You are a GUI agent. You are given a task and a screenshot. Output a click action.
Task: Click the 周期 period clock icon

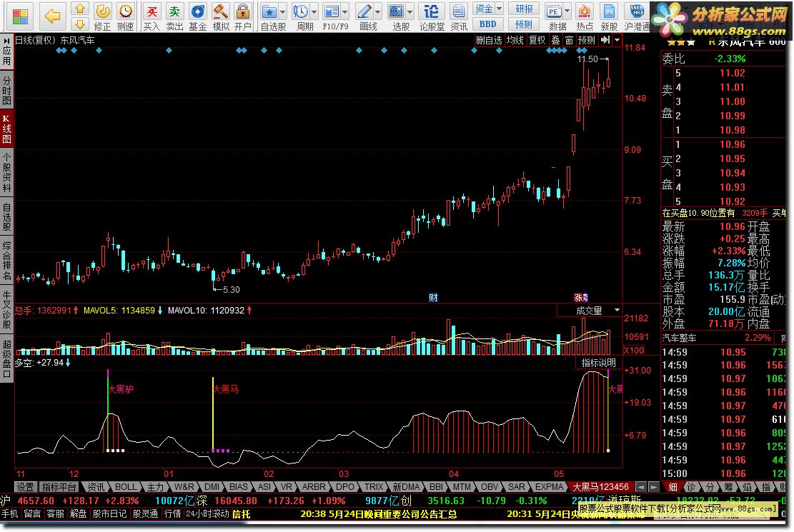pyautogui.click(x=302, y=16)
